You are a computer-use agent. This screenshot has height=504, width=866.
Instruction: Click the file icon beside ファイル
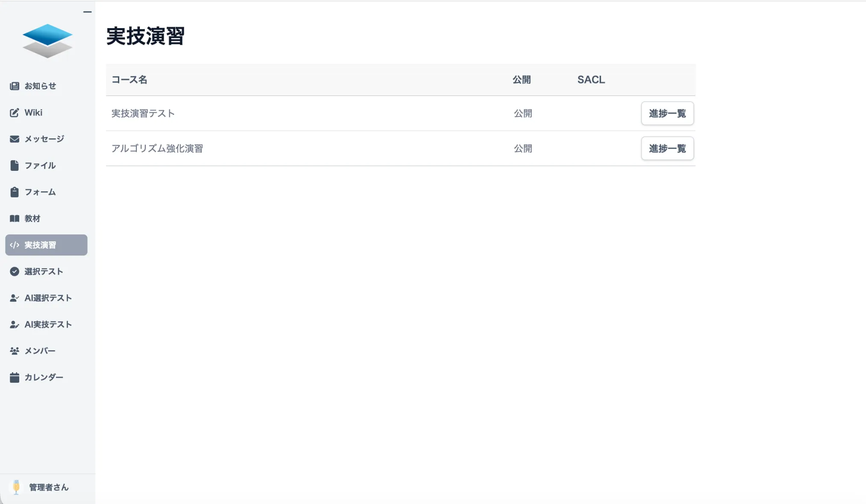click(15, 166)
